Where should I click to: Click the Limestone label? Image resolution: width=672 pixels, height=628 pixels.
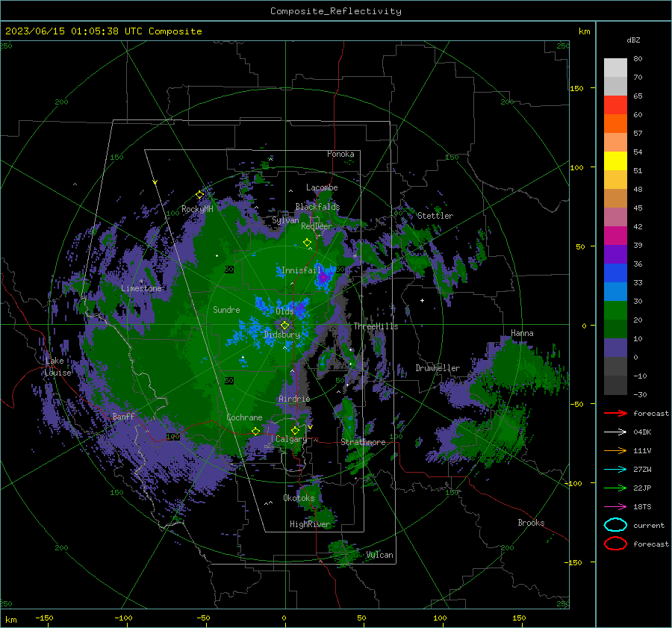point(141,288)
